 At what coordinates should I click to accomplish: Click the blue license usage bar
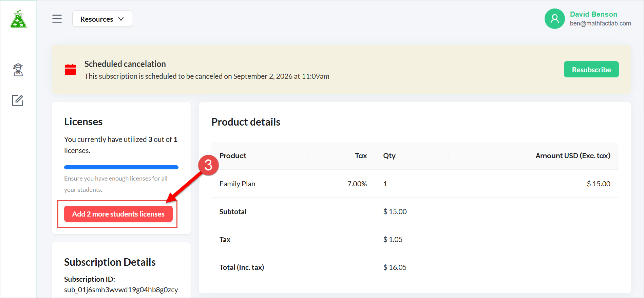121,167
